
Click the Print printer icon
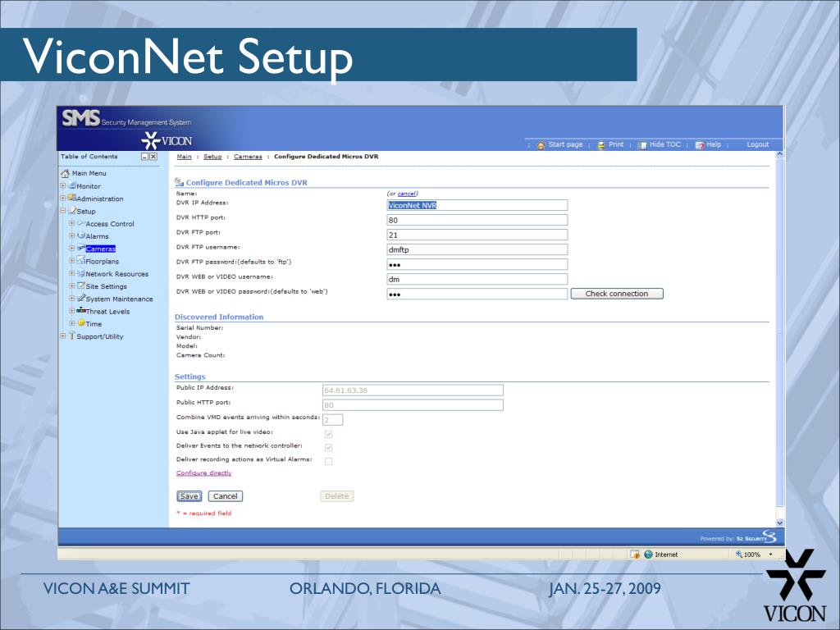[601, 145]
